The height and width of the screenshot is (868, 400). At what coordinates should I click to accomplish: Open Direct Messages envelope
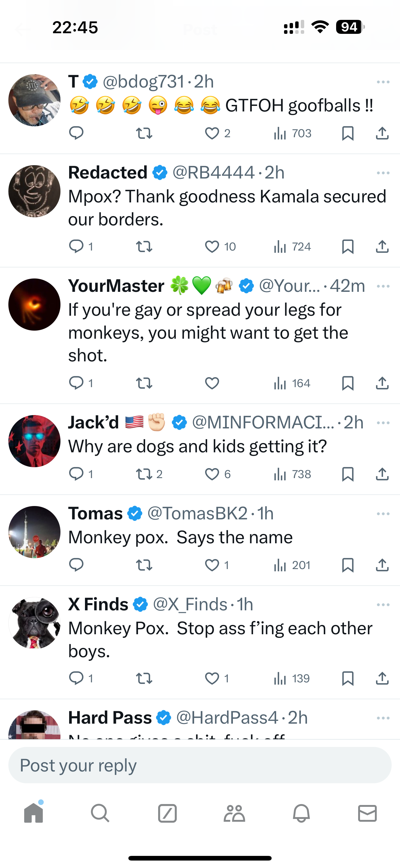click(x=367, y=813)
